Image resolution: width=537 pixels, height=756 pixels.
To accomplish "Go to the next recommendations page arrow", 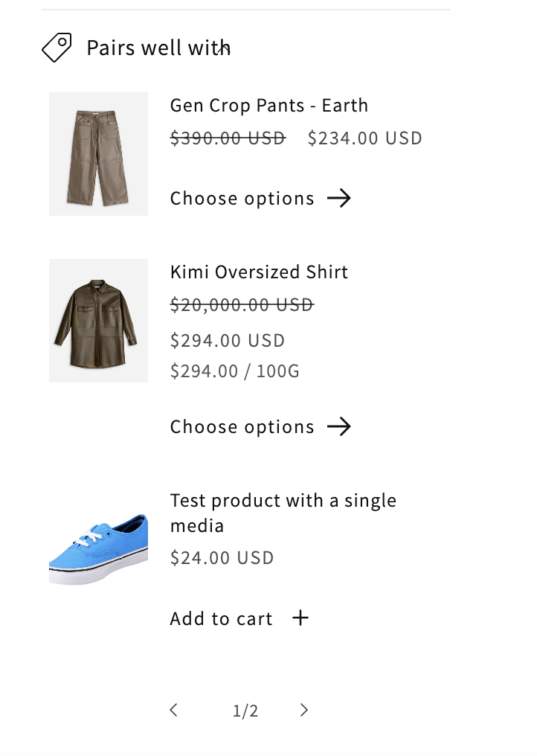I will pyautogui.click(x=303, y=711).
